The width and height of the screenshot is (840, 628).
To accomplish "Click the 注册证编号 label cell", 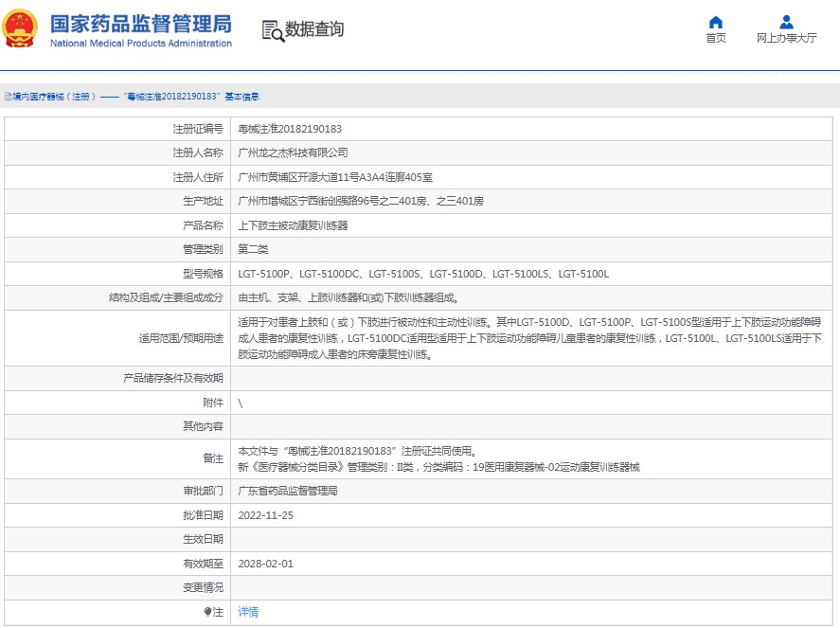I will pyautogui.click(x=117, y=129).
